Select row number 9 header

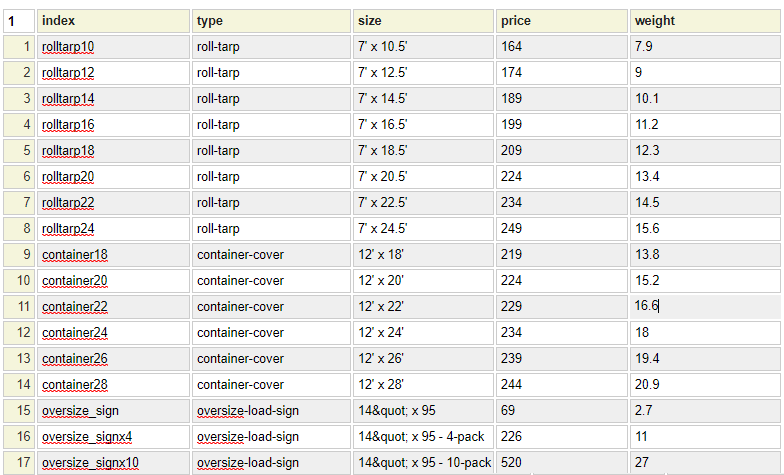pyautogui.click(x=19, y=255)
